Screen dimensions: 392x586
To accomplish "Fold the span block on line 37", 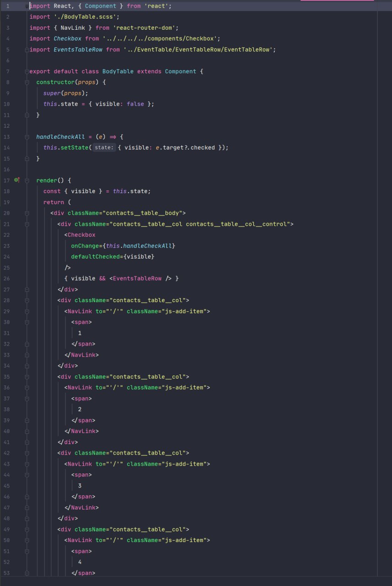I will pos(27,398).
